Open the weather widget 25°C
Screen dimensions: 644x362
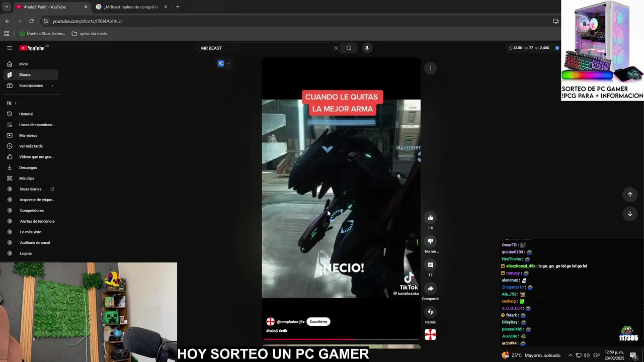tap(531, 355)
